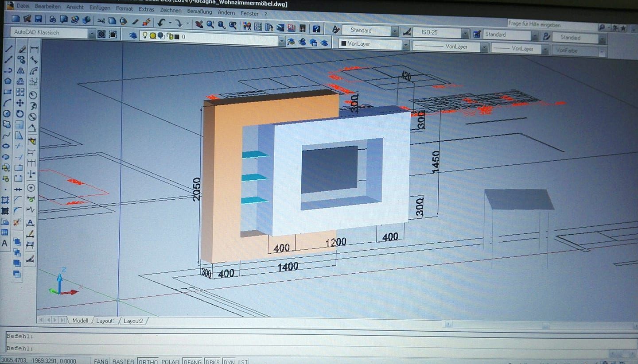Toggle ORTHO mode in status bar
638x364 pixels.
point(148,361)
